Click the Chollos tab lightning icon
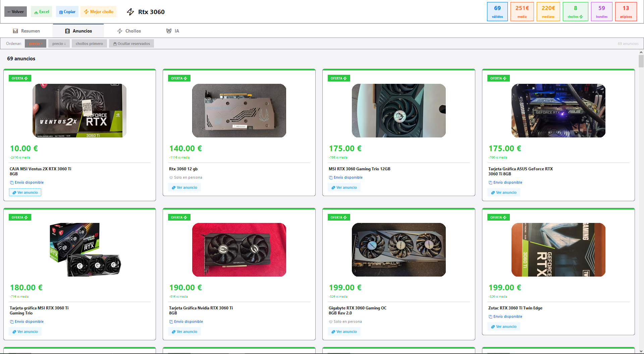 point(120,31)
